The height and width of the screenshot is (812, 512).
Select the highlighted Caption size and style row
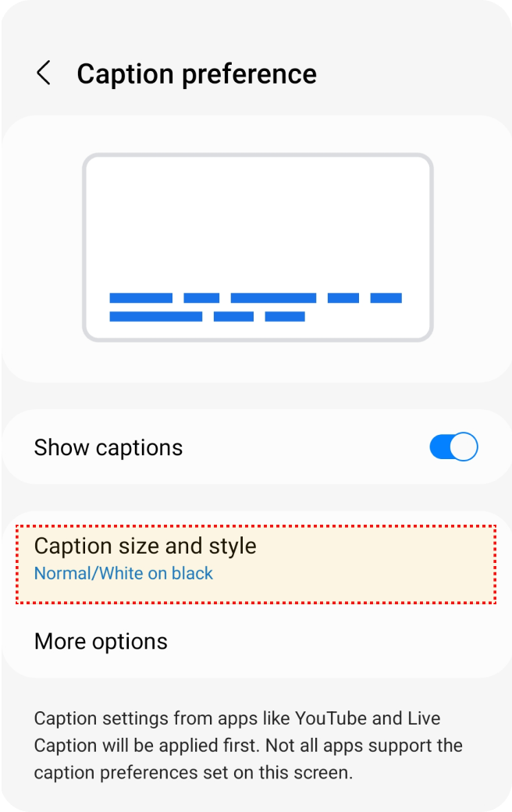[256, 558]
